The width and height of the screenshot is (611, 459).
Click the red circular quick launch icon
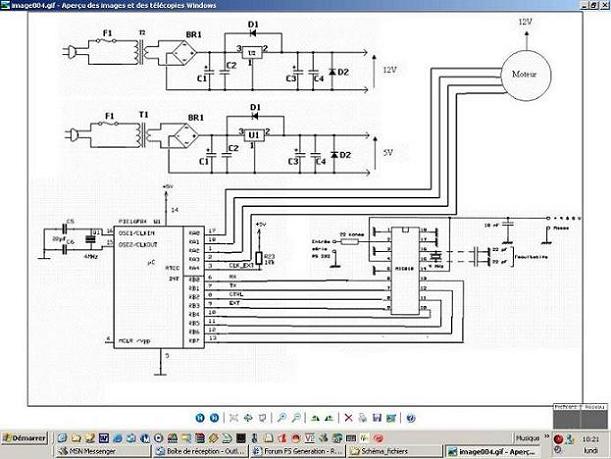(378, 438)
